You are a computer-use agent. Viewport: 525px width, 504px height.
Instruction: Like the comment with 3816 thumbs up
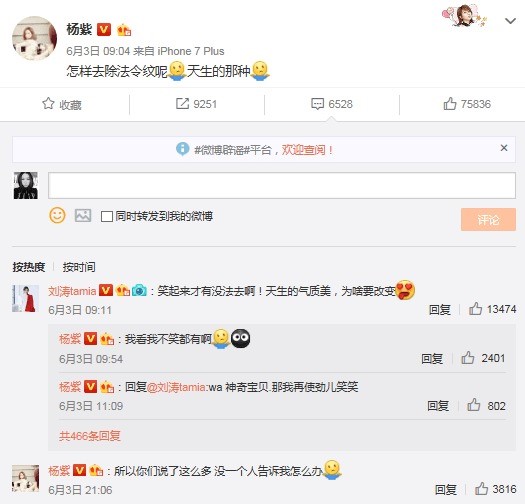(481, 489)
